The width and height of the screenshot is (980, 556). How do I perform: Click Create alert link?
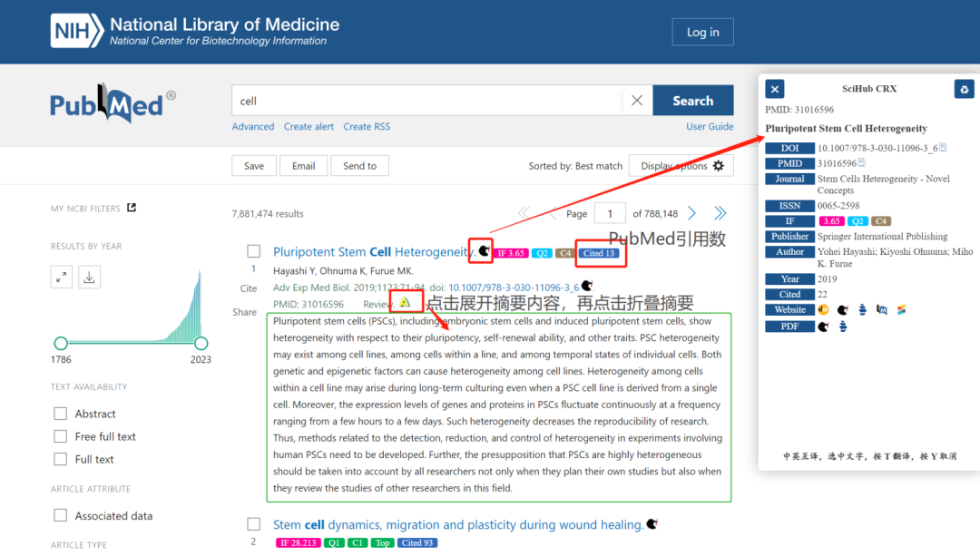click(309, 126)
